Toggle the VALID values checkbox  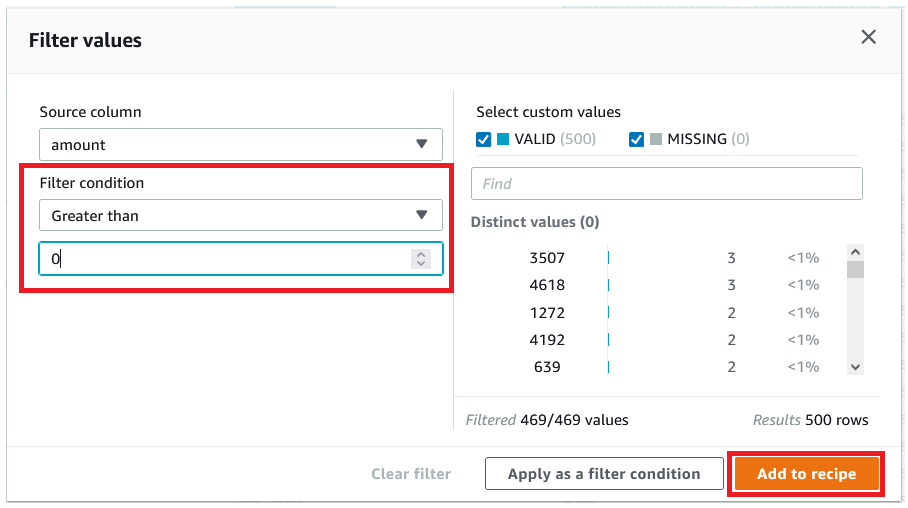click(x=484, y=139)
